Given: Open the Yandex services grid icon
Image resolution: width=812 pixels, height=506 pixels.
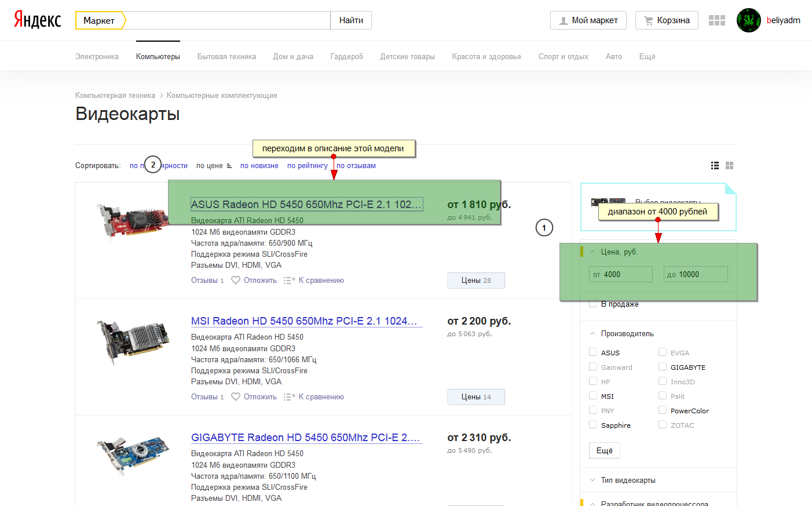Looking at the screenshot, I should pyautogui.click(x=717, y=20).
